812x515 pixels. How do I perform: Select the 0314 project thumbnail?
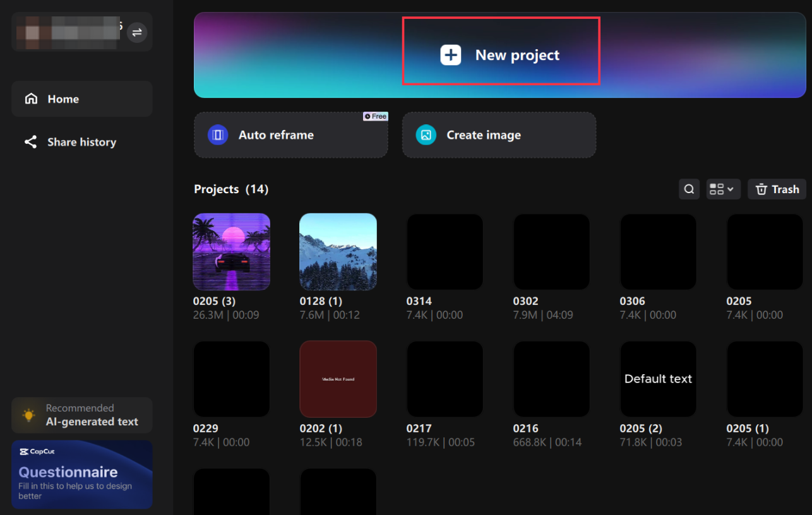point(445,252)
